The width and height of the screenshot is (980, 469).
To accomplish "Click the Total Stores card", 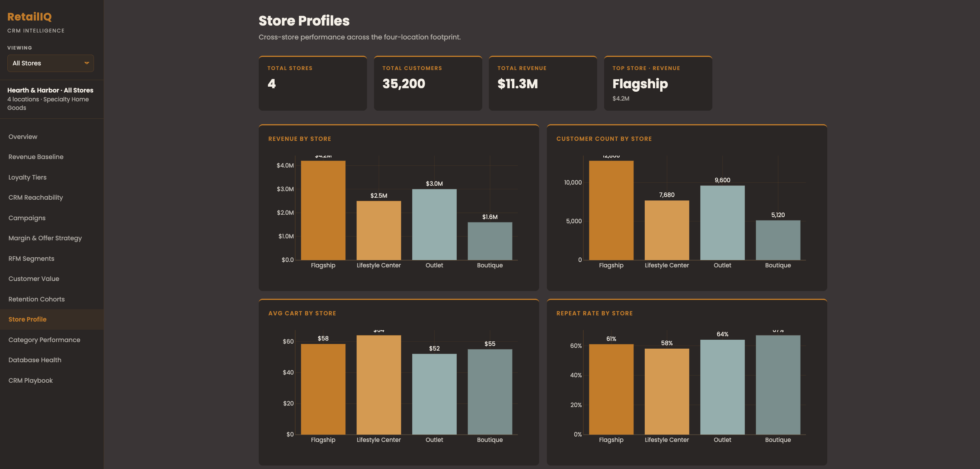I will 313,83.
